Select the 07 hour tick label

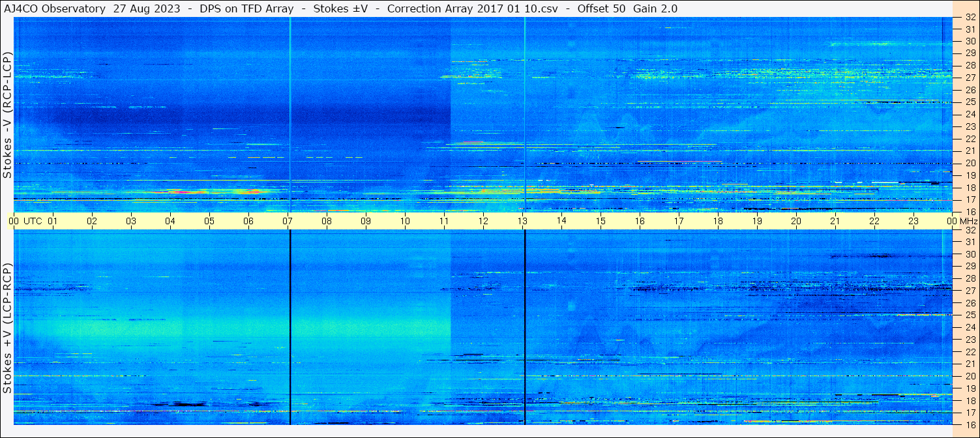(x=288, y=221)
